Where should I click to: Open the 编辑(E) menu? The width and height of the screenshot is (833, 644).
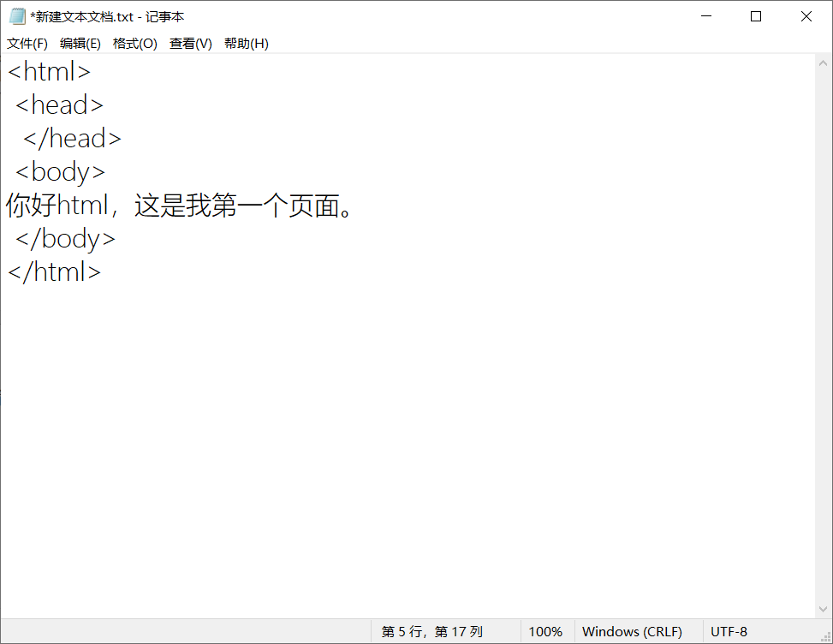point(80,44)
